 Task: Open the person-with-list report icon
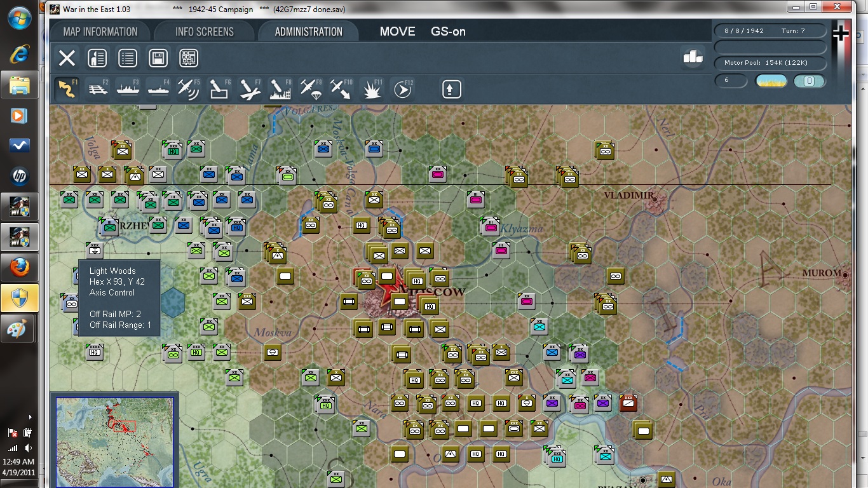[97, 58]
